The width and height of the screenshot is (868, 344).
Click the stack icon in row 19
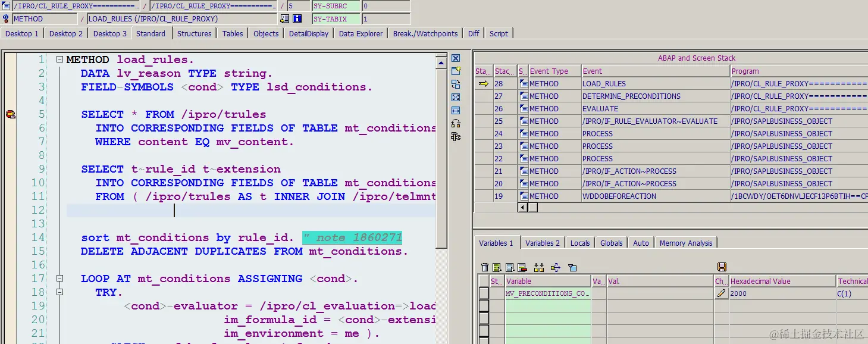(524, 196)
